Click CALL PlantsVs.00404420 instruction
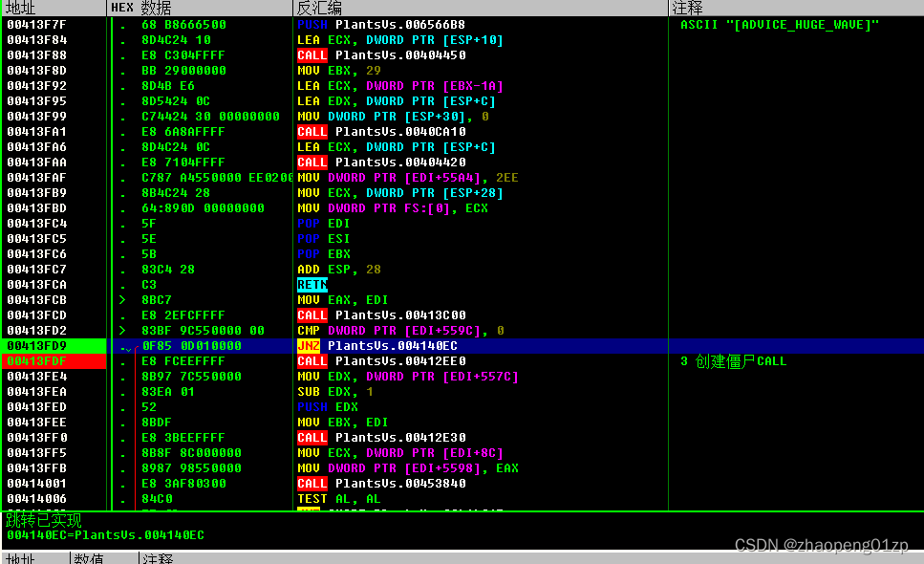Viewport: 924px width, 564px height. pyautogui.click(x=381, y=163)
